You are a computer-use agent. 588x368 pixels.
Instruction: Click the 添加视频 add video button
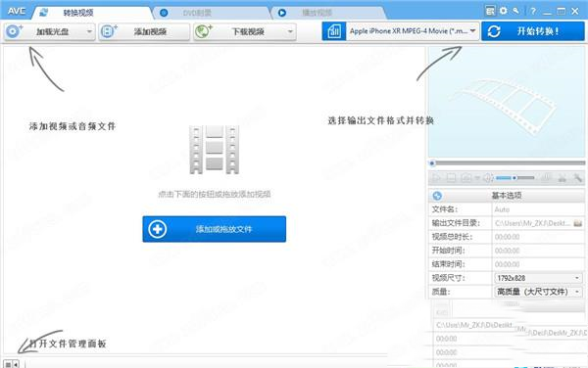point(144,31)
